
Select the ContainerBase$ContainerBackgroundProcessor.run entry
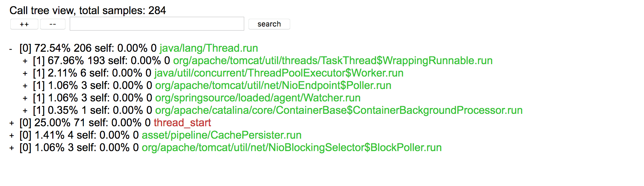click(339, 110)
